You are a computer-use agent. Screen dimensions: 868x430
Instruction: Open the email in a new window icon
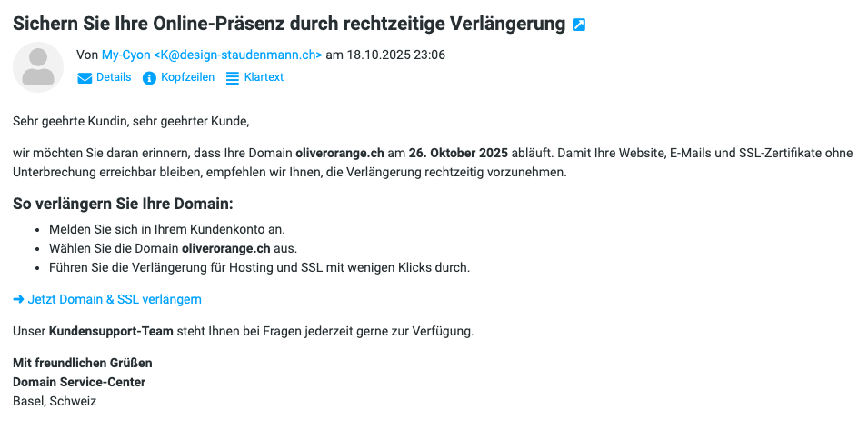click(579, 25)
